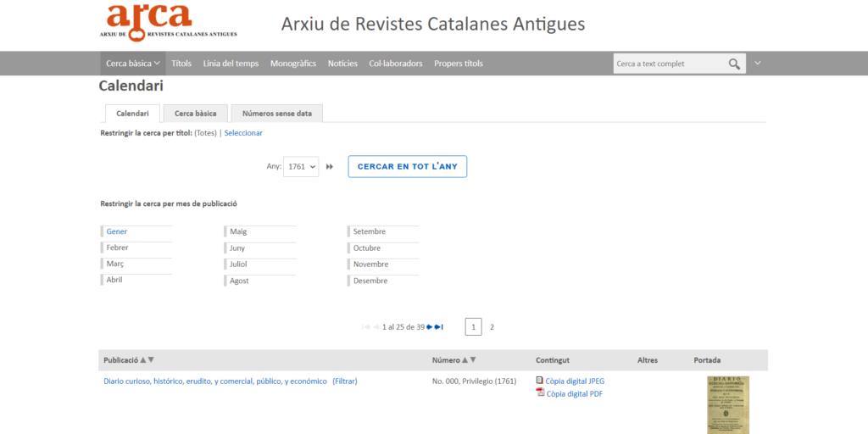
Task: Open Col·laboradors menu item
Action: click(x=396, y=64)
